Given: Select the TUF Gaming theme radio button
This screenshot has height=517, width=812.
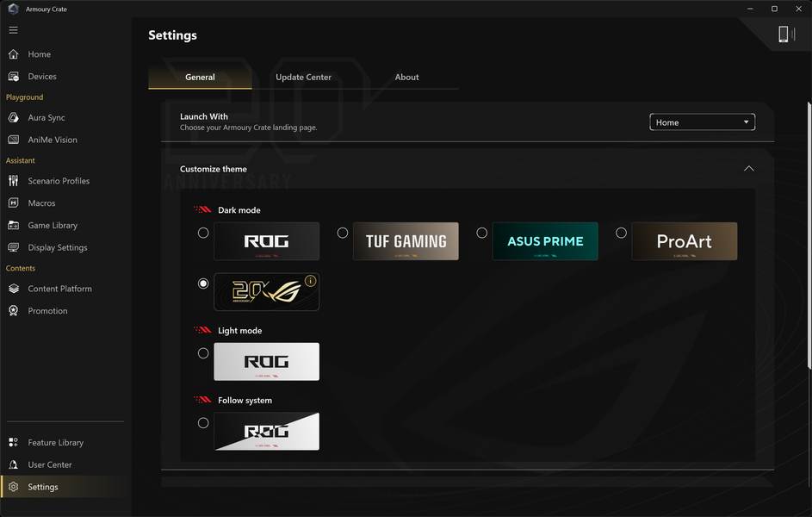Looking at the screenshot, I should click(x=343, y=234).
